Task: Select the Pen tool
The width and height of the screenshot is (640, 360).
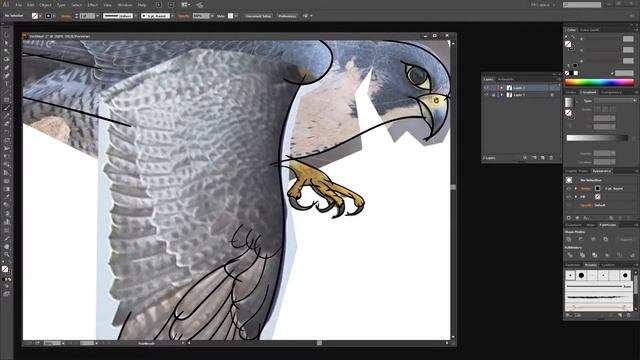Action: tap(6, 68)
